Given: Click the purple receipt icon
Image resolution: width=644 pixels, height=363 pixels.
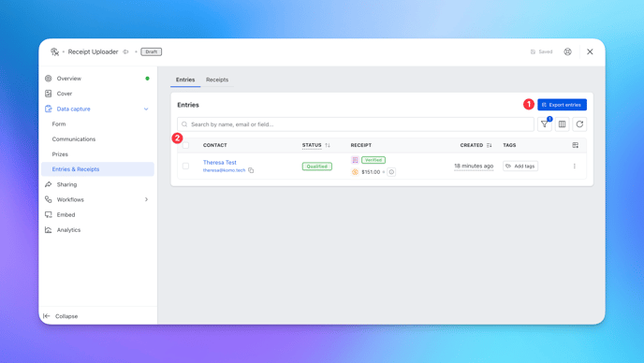Looking at the screenshot, I should click(355, 160).
